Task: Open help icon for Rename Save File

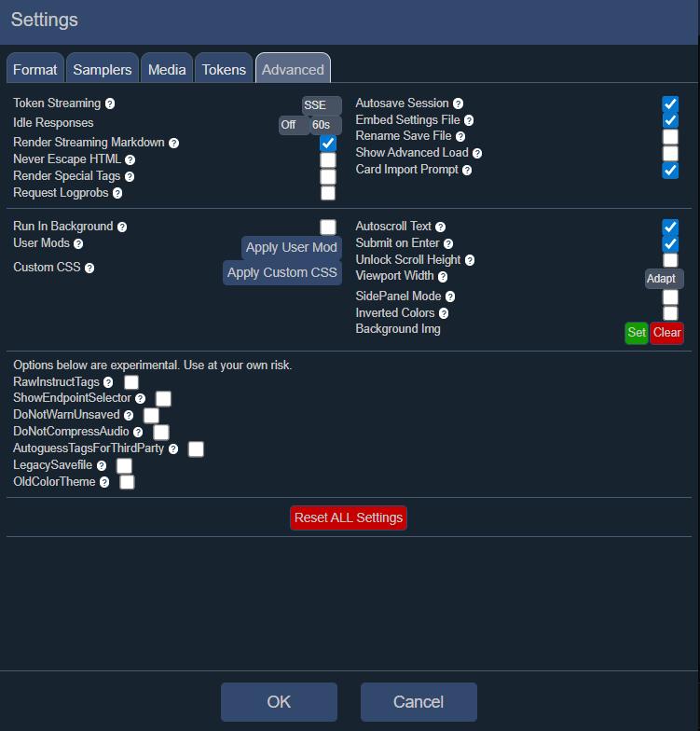Action: [460, 136]
